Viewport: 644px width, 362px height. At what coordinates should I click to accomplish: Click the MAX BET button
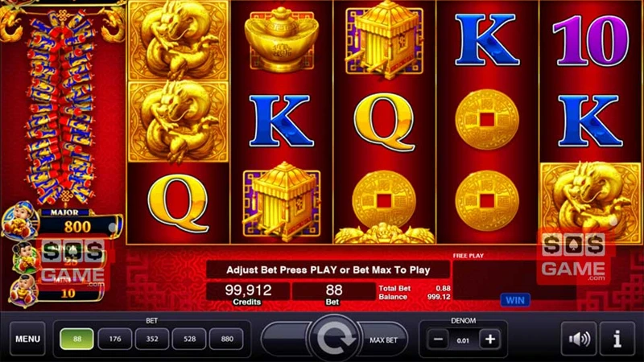pos(383,339)
